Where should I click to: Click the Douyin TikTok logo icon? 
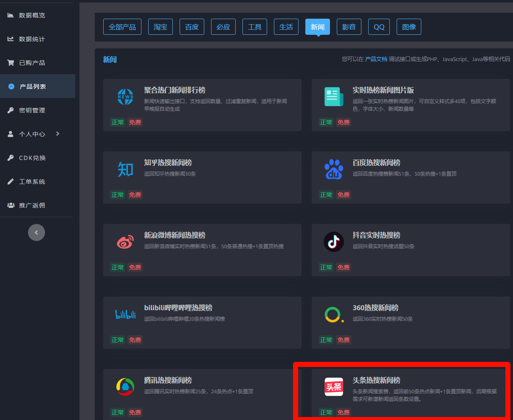point(334,242)
